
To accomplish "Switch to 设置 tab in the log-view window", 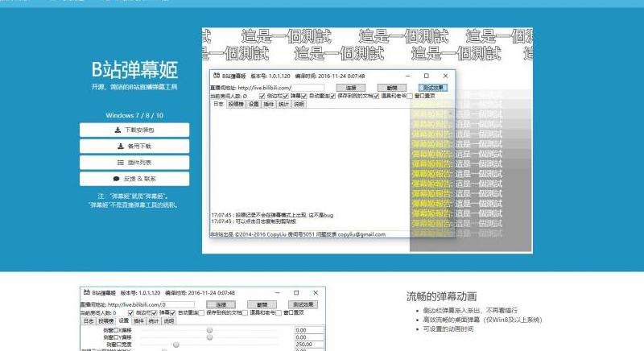I will (254, 105).
